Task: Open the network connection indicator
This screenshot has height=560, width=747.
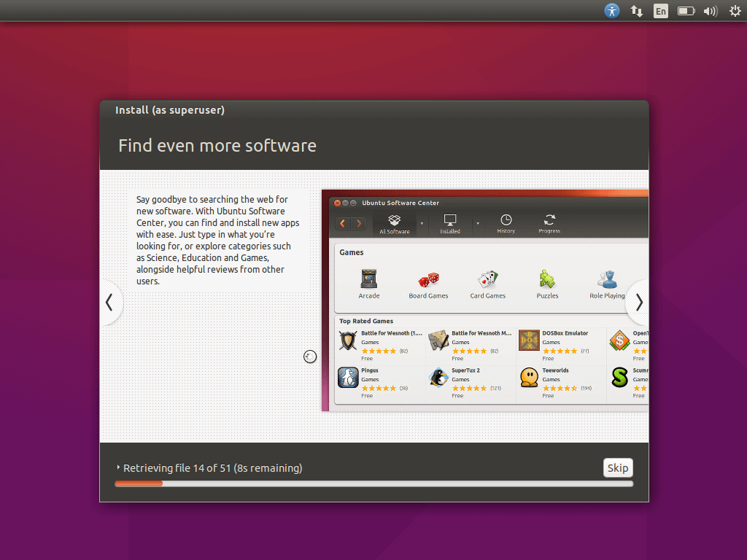Action: 636,11
